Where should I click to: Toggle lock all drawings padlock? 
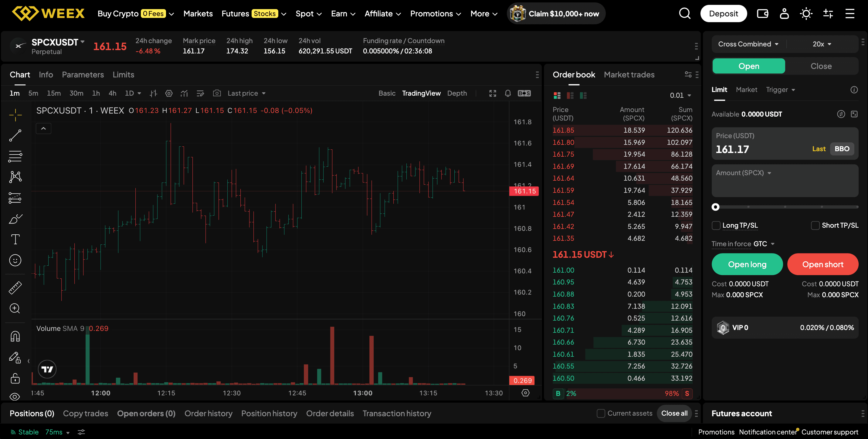click(15, 378)
